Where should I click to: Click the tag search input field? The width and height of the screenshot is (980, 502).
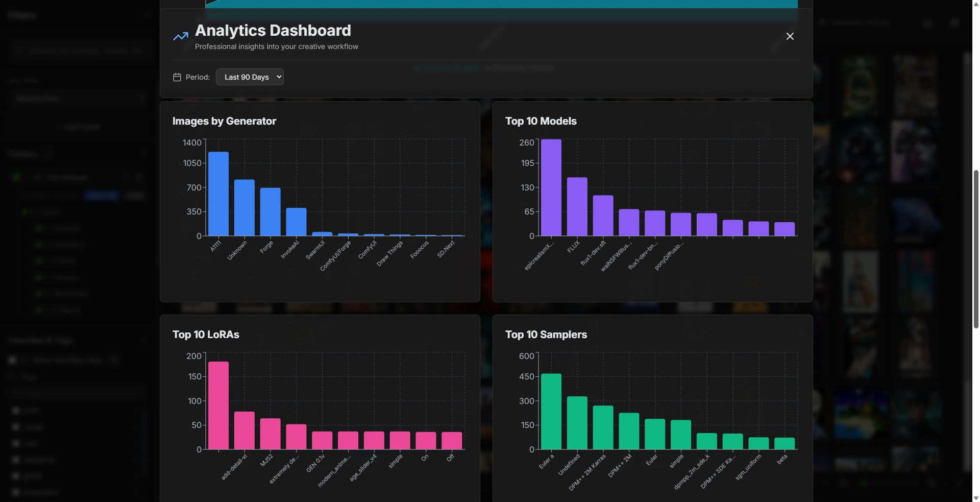tap(77, 392)
